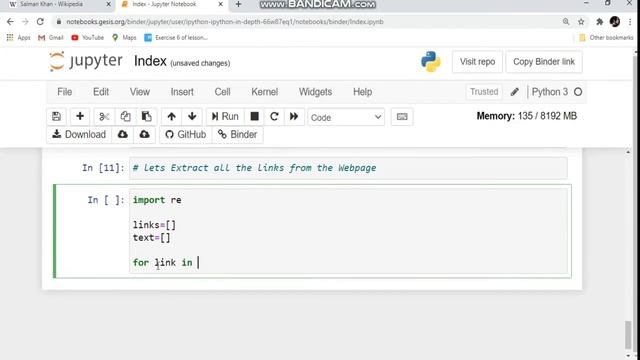Open the File menu

[x=64, y=92]
